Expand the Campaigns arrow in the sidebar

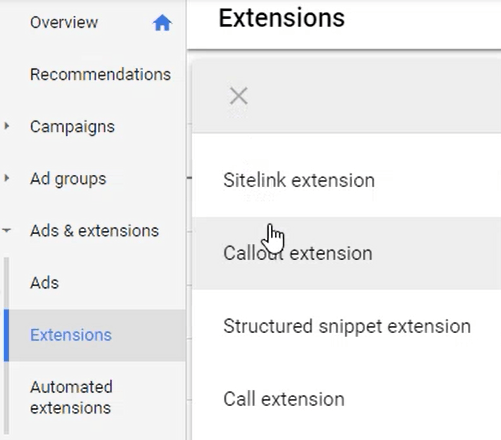pyautogui.click(x=6, y=126)
